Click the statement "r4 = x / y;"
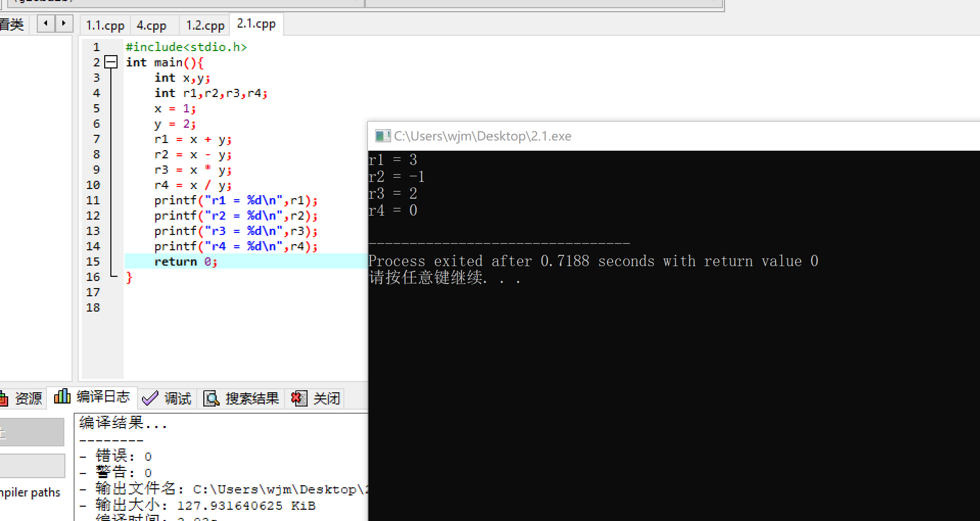This screenshot has height=521, width=980. point(193,185)
